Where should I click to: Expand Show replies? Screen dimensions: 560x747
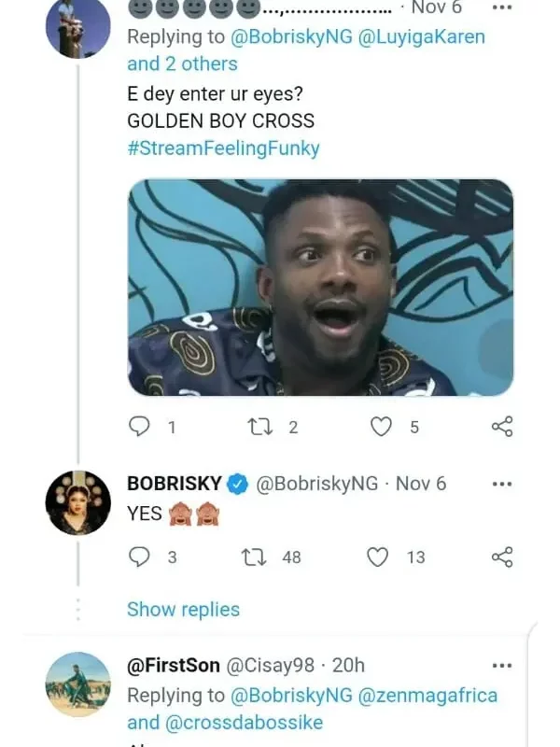coord(183,609)
